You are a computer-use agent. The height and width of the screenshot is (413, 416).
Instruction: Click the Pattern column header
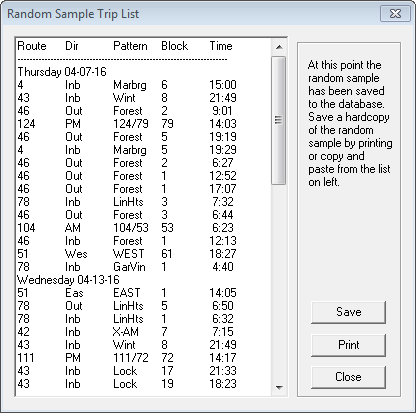pos(130,46)
